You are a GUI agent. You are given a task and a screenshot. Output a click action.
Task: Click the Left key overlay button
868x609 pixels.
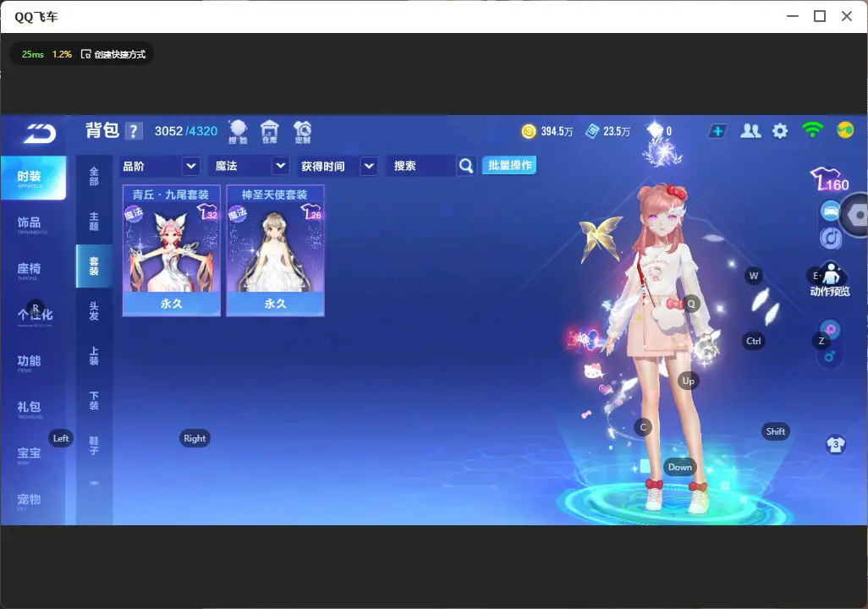(61, 438)
